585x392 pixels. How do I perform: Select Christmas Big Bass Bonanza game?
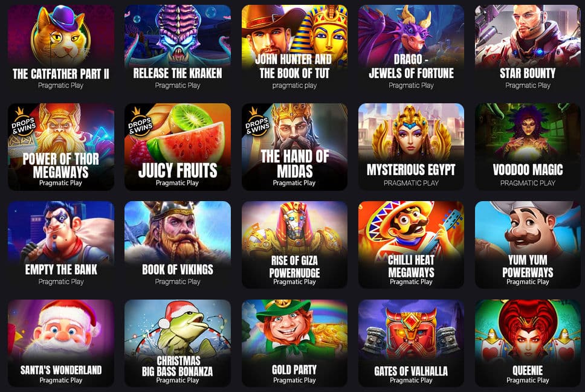pyautogui.click(x=178, y=343)
